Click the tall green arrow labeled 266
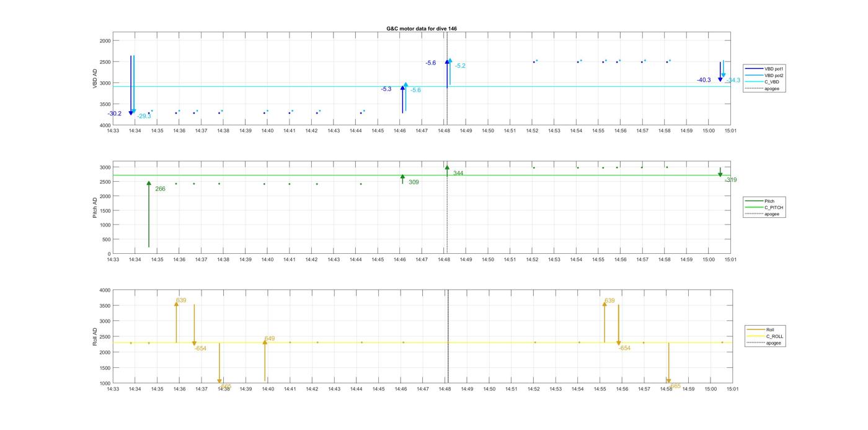This screenshot has width=868, height=430. pyautogui.click(x=149, y=214)
